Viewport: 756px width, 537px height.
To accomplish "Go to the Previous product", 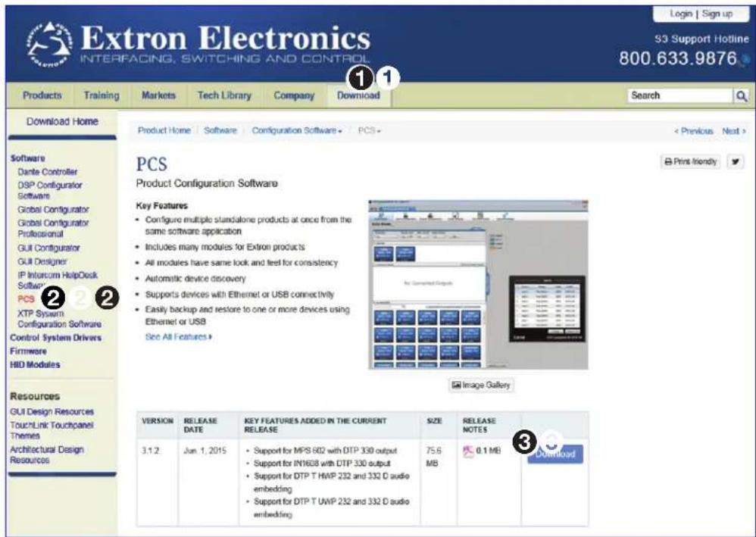I will [x=694, y=131].
